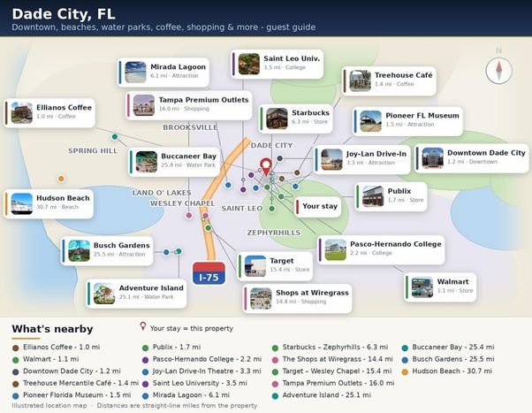Click the Busch Gardens thumbnail image
532x413 pixels.
tap(79, 251)
